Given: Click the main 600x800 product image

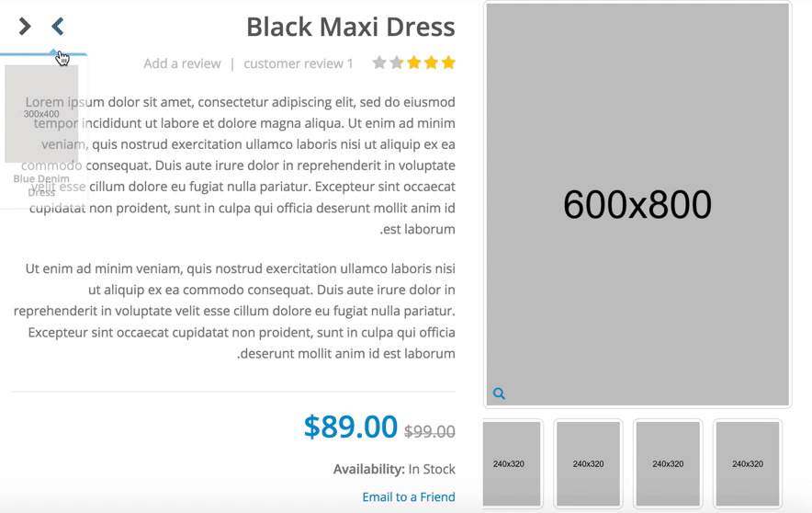Looking at the screenshot, I should pos(637,204).
